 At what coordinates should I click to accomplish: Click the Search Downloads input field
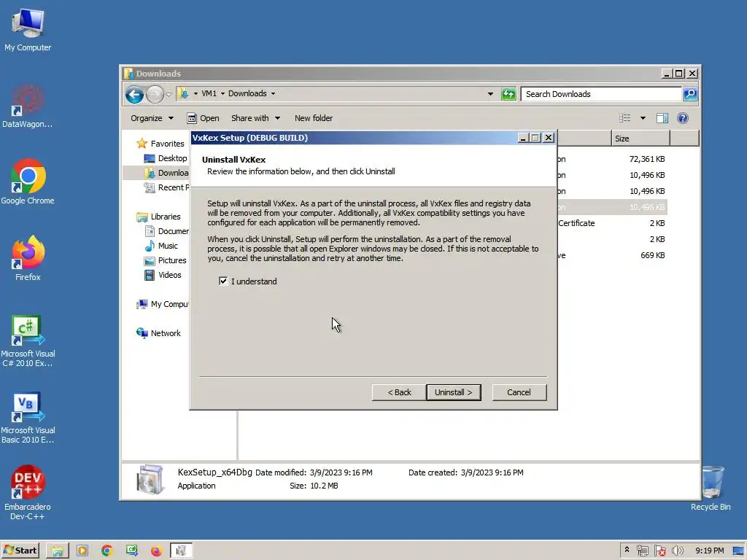601,94
